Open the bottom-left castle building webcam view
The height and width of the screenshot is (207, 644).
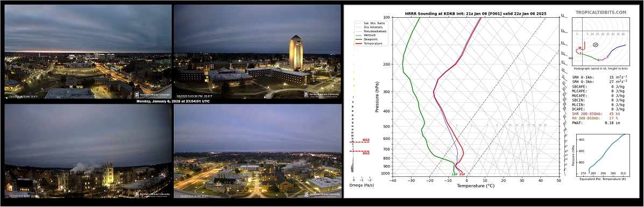[x=88, y=151]
